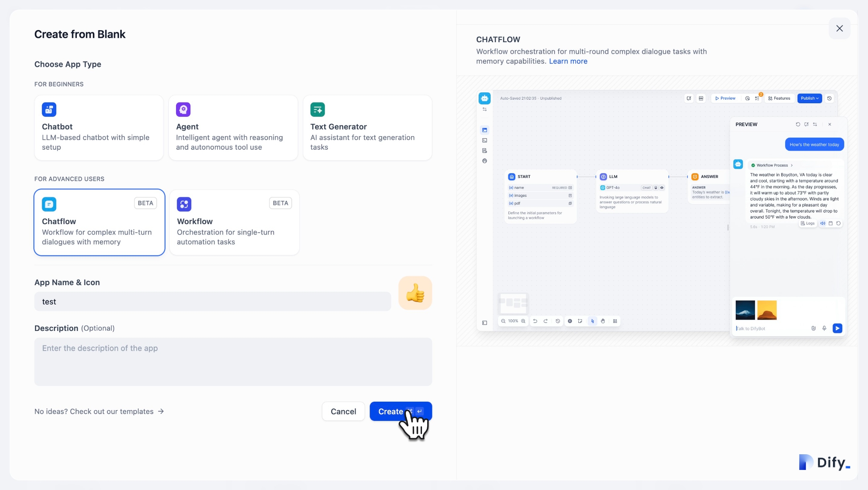Click the green Text Generator icon

(317, 109)
